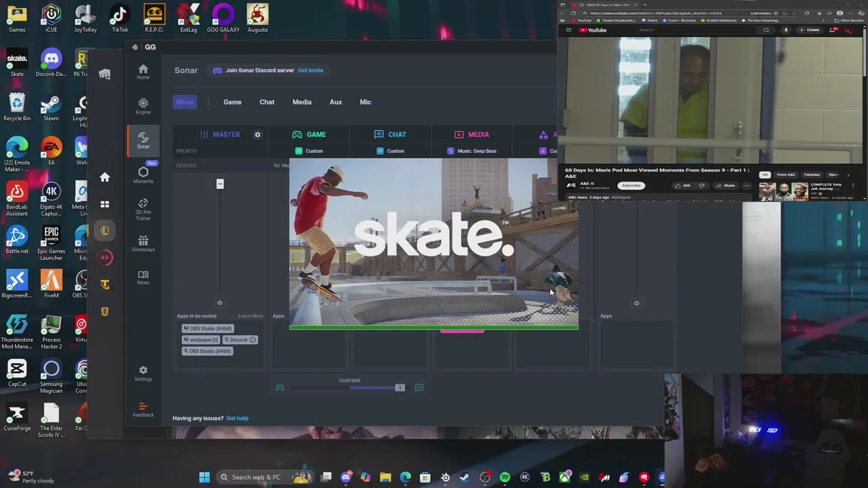
Task: Open FiveM desktop shortcut
Action: pyautogui.click(x=51, y=285)
